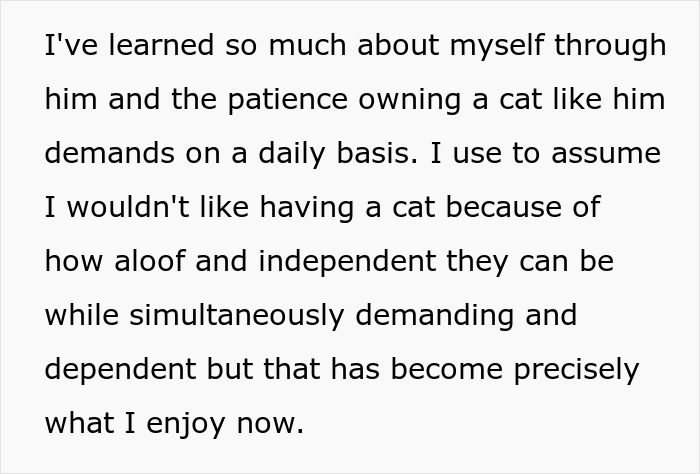Click the word "through" ending first line

610,46
